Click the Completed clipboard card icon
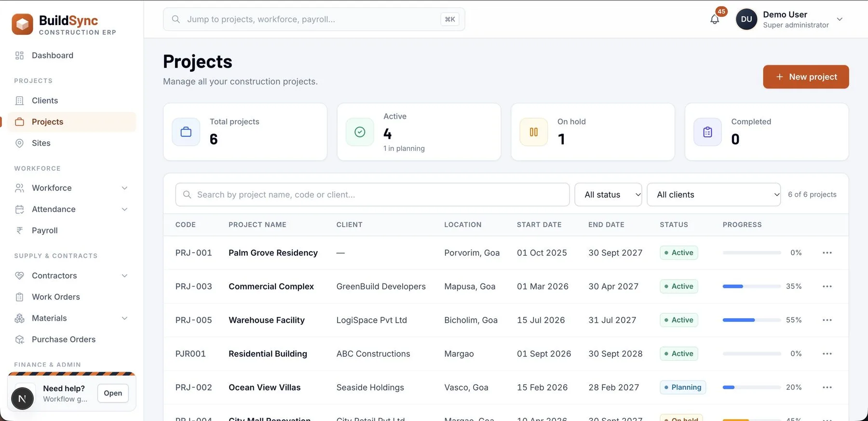 pos(707,132)
